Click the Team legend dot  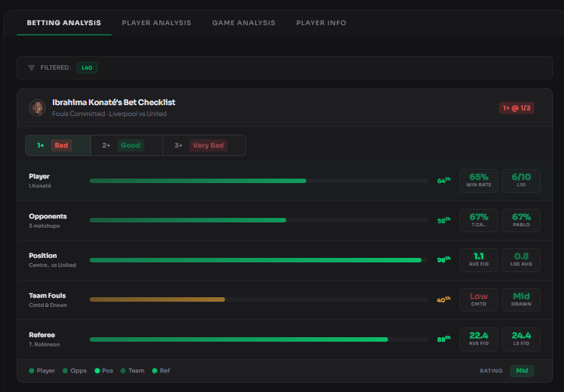(123, 371)
